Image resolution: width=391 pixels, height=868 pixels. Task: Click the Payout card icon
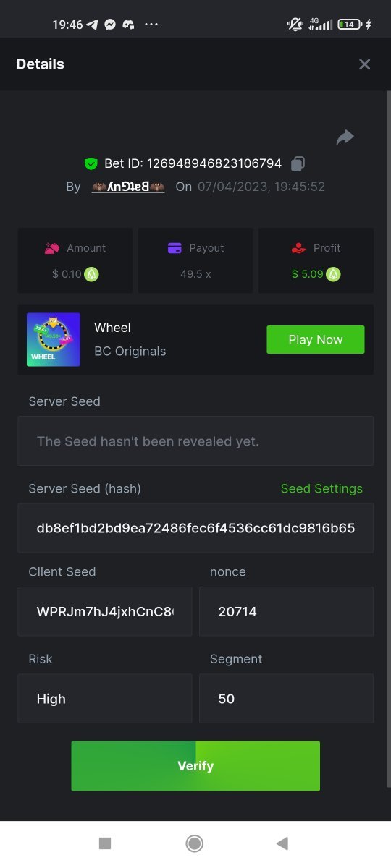click(x=175, y=248)
